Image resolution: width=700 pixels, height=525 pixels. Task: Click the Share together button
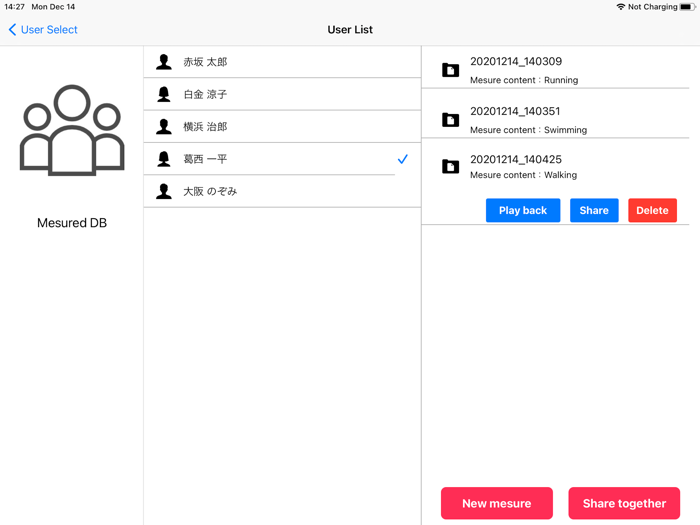point(624,503)
